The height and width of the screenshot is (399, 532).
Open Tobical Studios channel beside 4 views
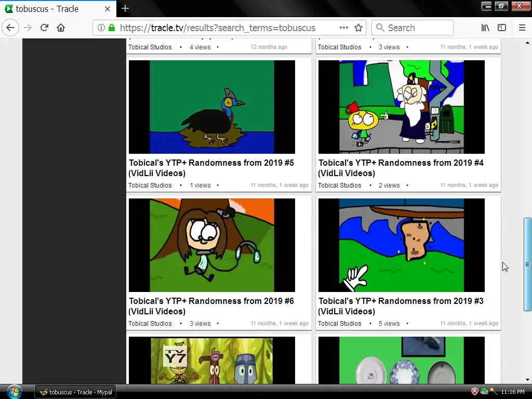150,47
